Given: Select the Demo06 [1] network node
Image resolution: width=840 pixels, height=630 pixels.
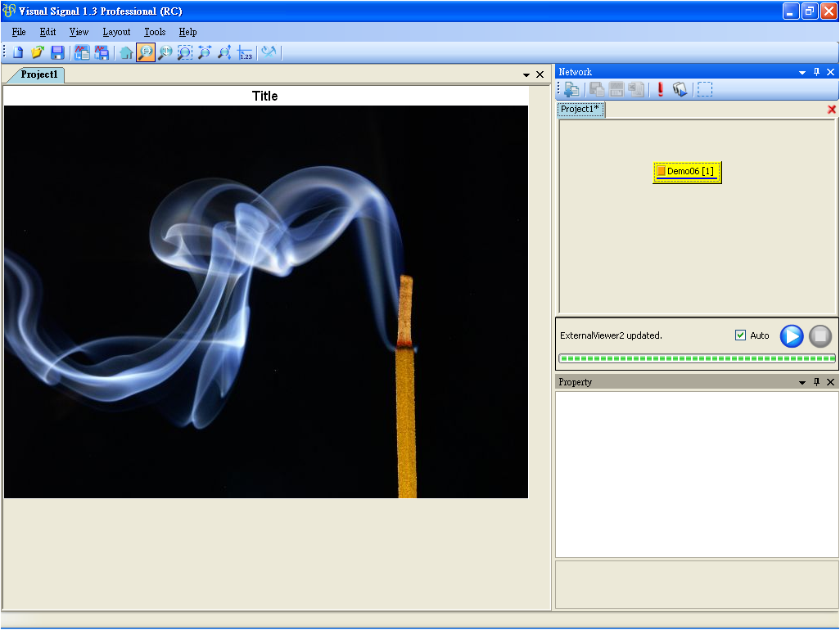Looking at the screenshot, I should tap(687, 172).
